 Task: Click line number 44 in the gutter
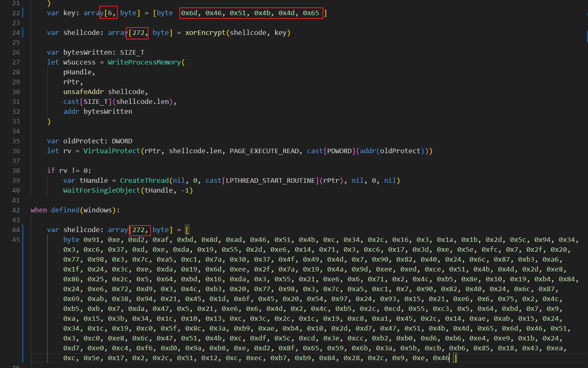point(16,230)
